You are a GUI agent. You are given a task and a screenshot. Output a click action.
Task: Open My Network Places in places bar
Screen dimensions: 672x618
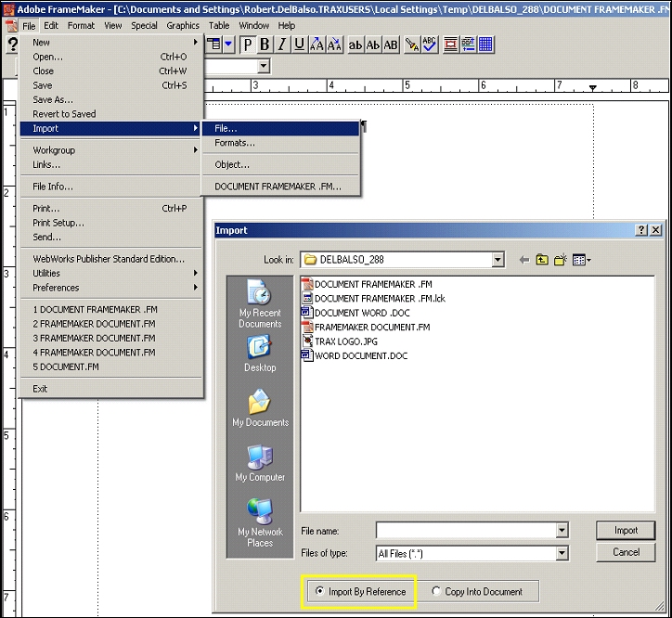click(260, 522)
